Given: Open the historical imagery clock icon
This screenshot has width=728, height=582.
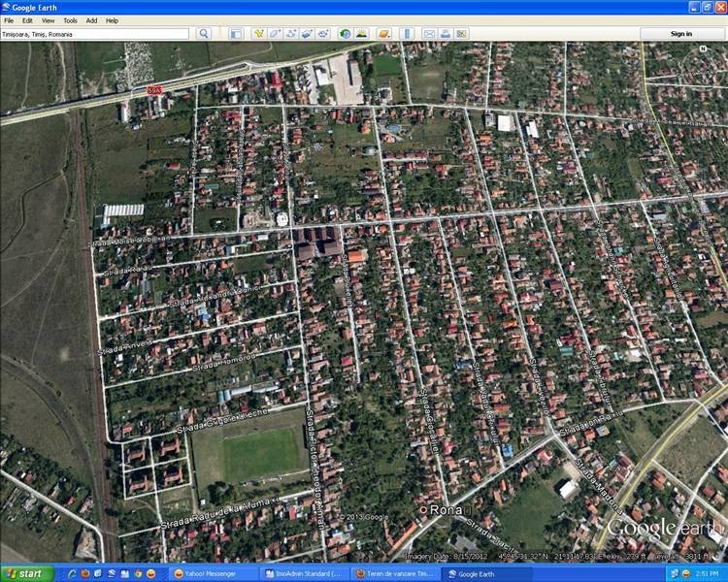Looking at the screenshot, I should (346, 34).
